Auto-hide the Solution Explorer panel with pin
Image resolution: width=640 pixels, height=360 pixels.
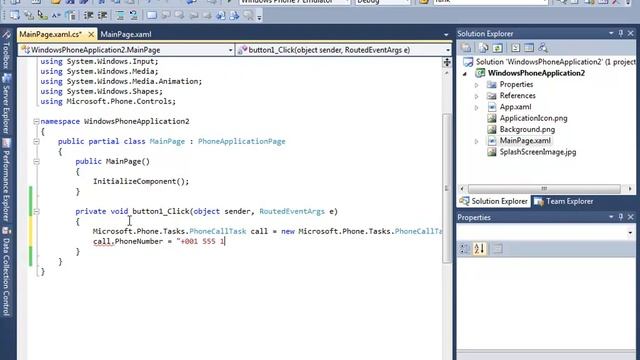pyautogui.click(x=621, y=33)
